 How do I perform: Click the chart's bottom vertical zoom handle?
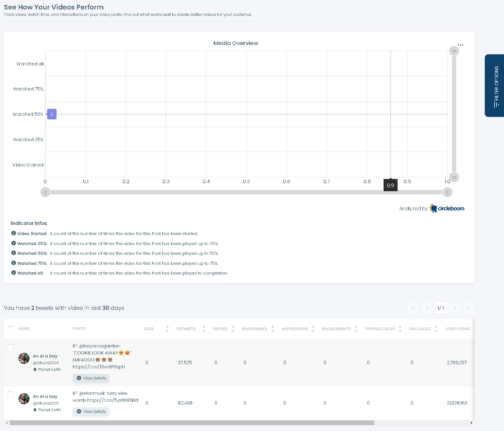[454, 177]
